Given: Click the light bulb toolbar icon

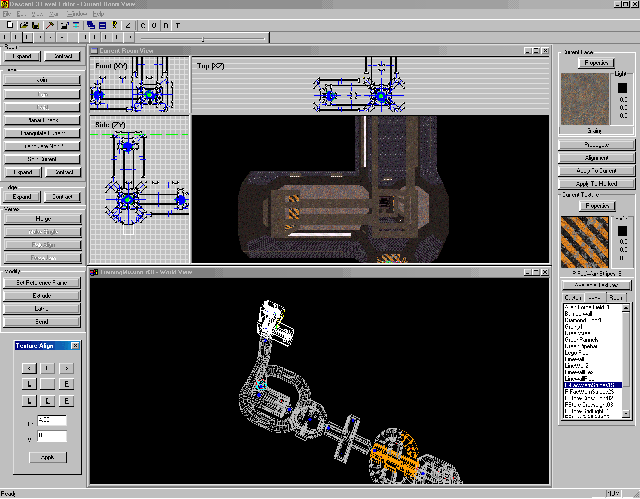Looking at the screenshot, I should pos(115,25).
